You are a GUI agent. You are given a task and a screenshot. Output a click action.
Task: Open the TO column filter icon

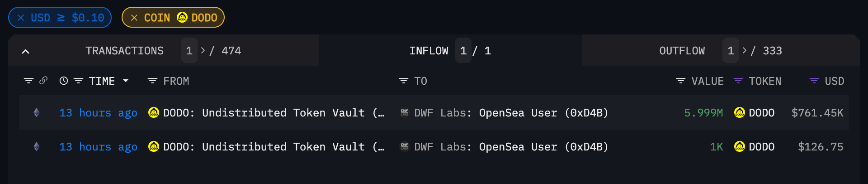tap(403, 81)
